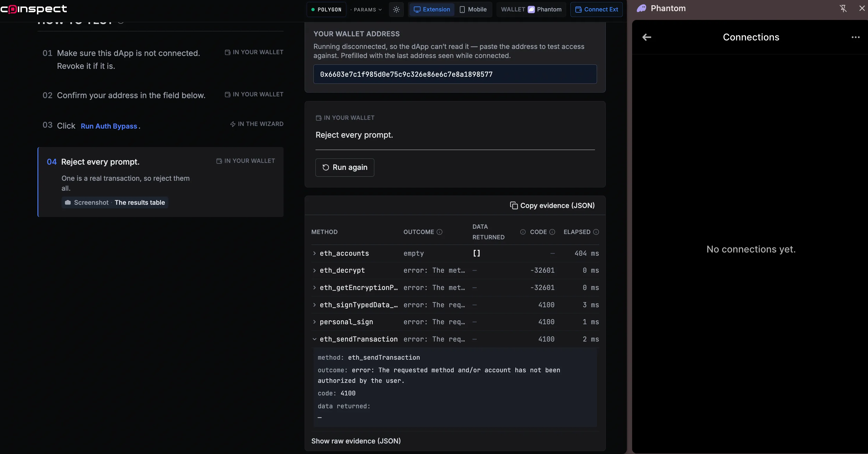Image resolution: width=868 pixels, height=454 pixels.
Task: Click the eth_accounts 404 ms elapsed value
Action: click(586, 253)
